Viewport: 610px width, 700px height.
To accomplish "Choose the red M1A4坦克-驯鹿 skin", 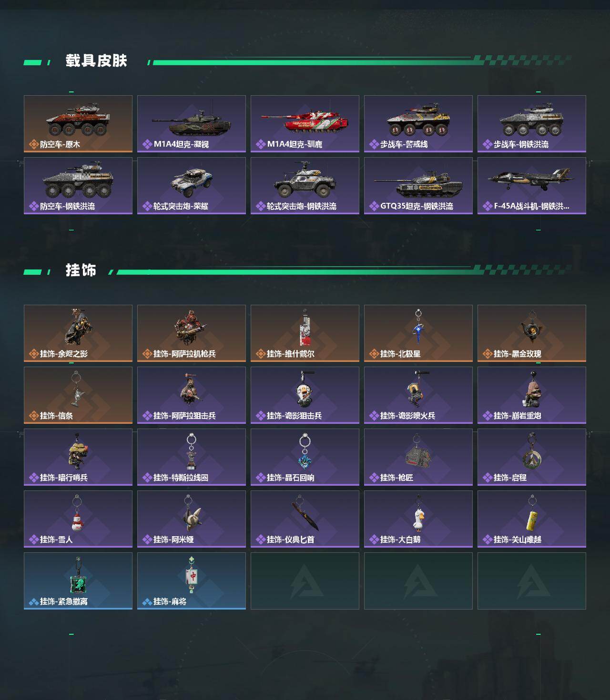I will (x=305, y=124).
